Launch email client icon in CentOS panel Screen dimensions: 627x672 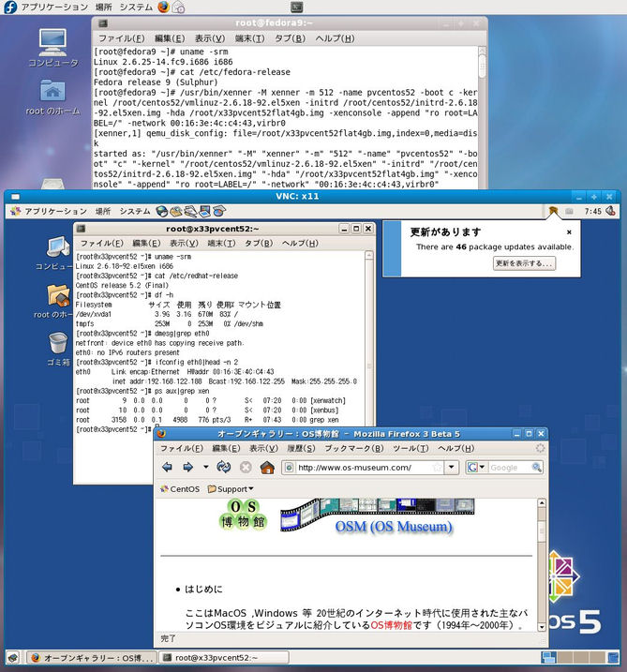(x=175, y=211)
